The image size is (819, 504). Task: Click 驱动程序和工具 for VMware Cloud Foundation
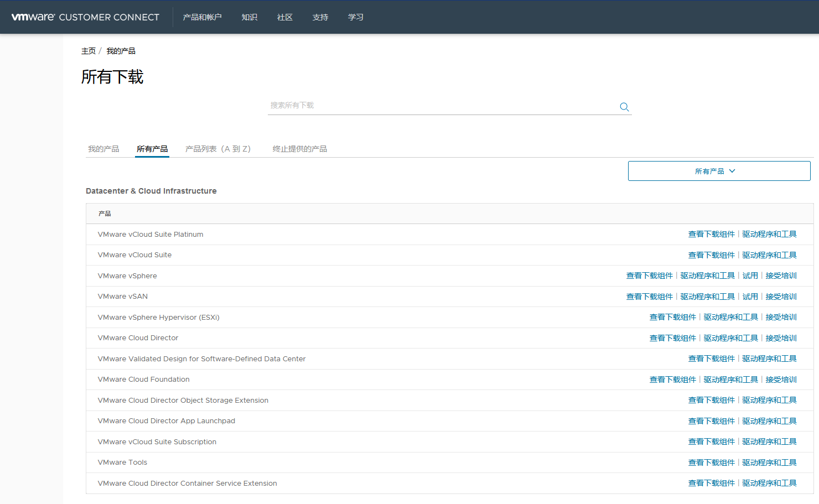(x=730, y=380)
